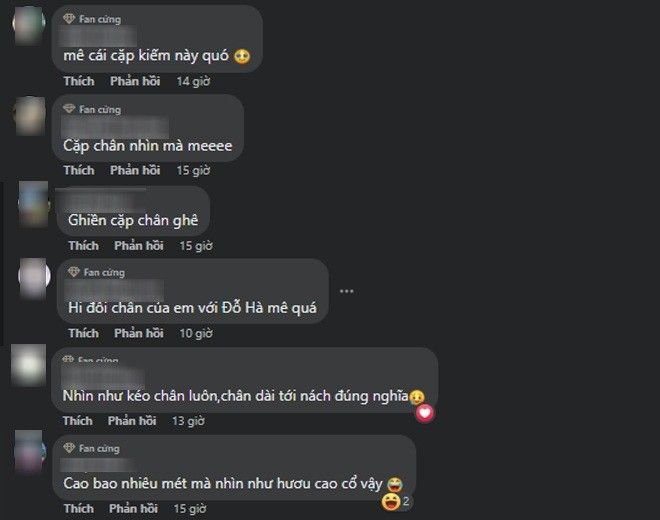Screen dimensions: 660x520
Task: Open the '10 giờ' timestamp link
Action: coord(196,333)
